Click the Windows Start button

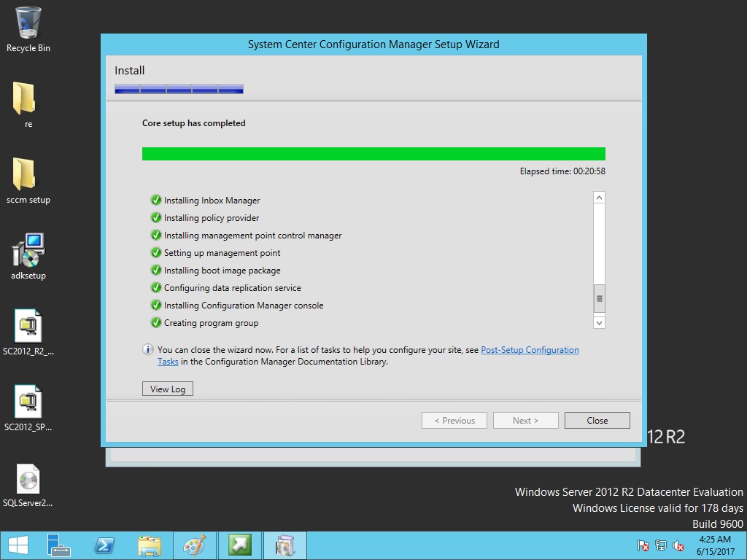(18, 545)
